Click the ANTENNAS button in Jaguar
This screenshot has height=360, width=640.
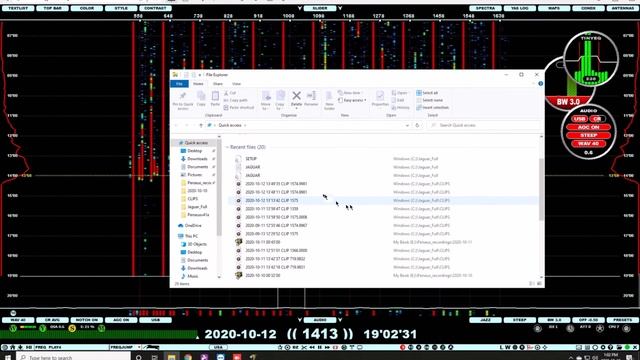click(622, 8)
